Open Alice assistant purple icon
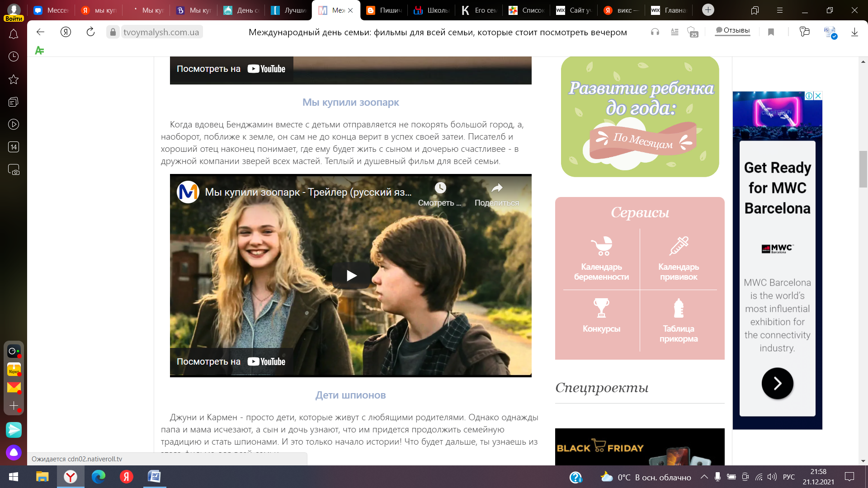 coord(14,452)
